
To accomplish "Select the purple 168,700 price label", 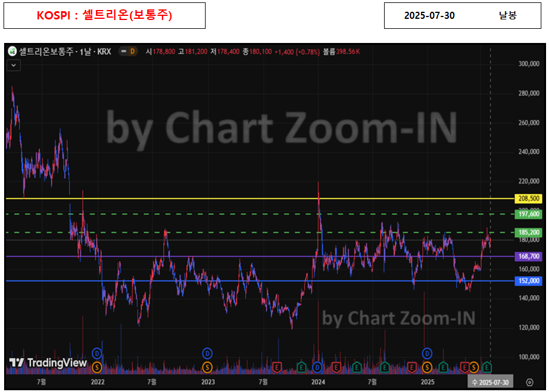I will pyautogui.click(x=528, y=257).
